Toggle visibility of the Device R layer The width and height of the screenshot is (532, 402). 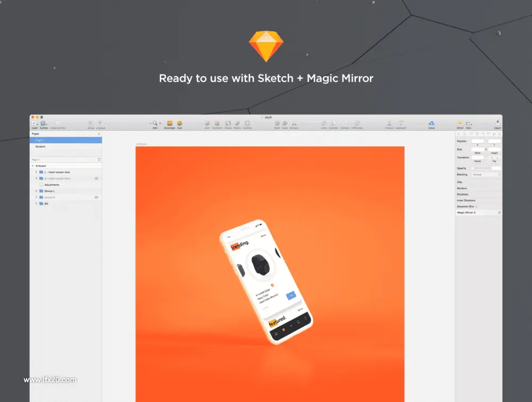96,197
